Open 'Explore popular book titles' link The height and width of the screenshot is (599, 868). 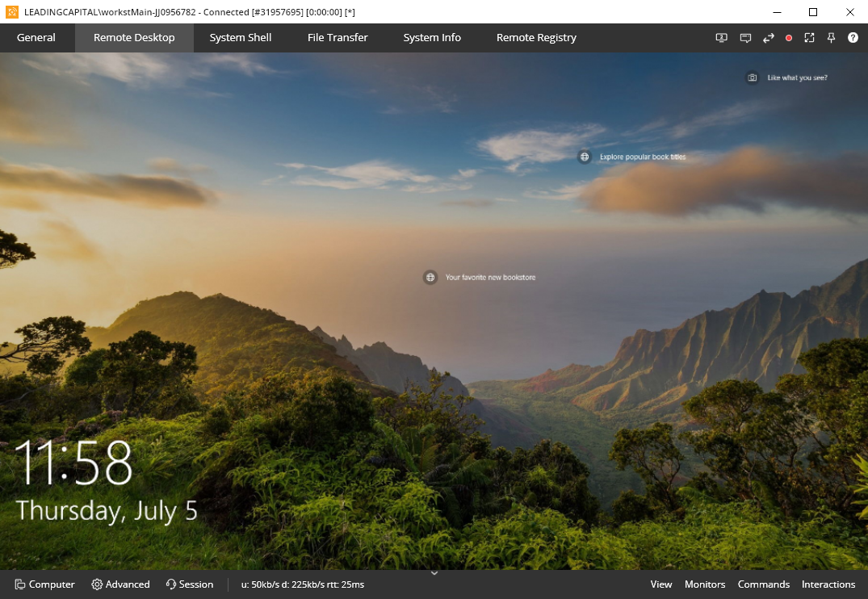(643, 157)
